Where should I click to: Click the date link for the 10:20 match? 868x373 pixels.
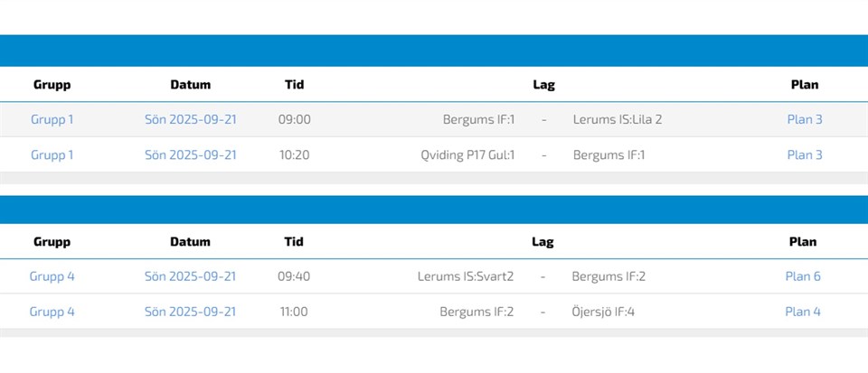pos(191,154)
